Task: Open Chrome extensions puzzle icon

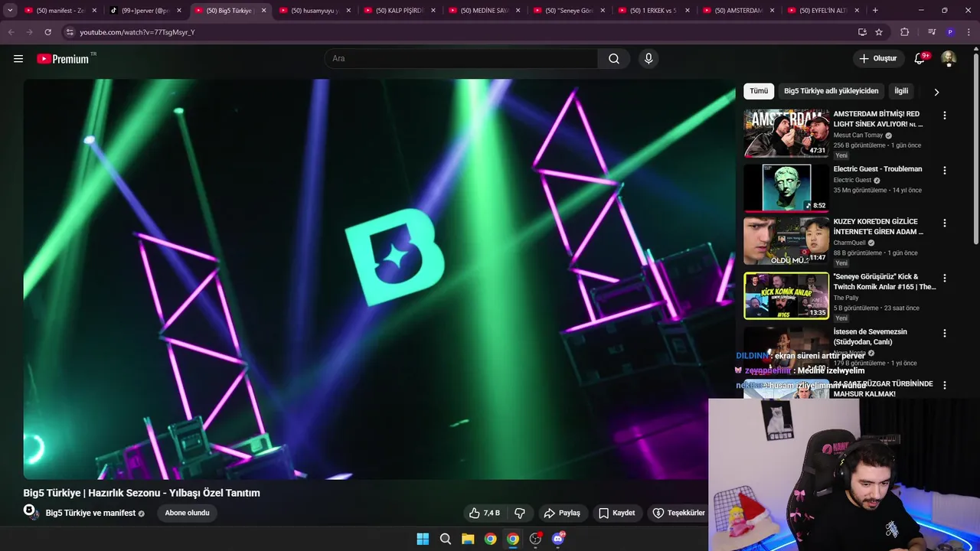Action: point(905,32)
